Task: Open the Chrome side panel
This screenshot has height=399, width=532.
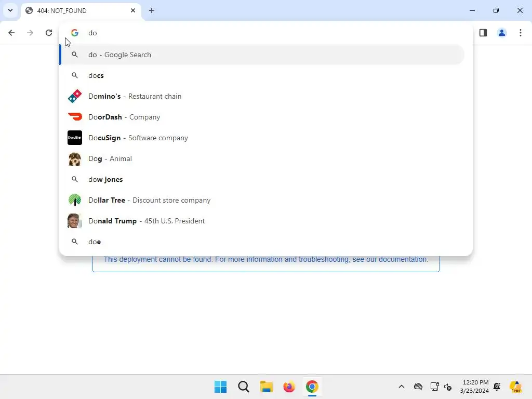Action: pos(483,33)
